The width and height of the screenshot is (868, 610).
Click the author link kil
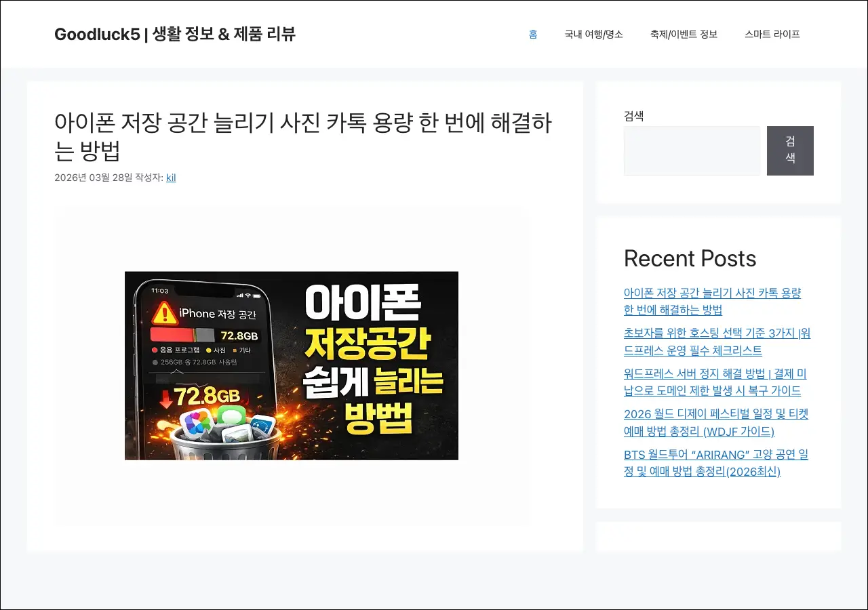(171, 178)
